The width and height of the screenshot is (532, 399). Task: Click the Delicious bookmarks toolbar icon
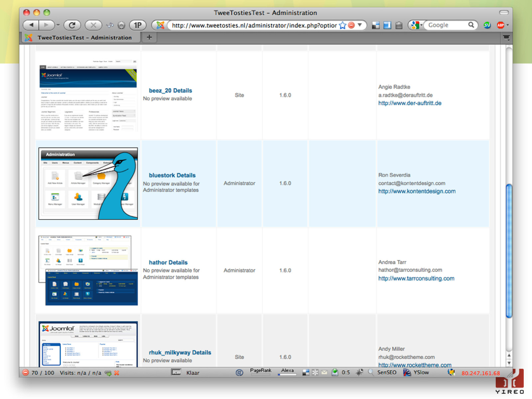[376, 25]
